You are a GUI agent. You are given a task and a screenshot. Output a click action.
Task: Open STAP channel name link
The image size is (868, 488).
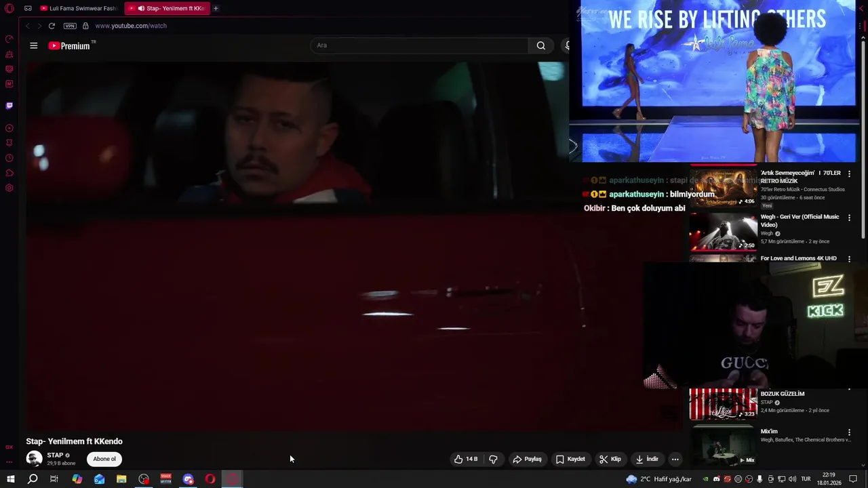55,455
